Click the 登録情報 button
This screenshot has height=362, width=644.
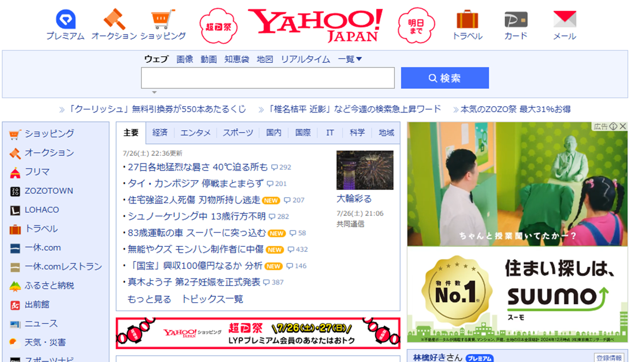tap(609, 357)
